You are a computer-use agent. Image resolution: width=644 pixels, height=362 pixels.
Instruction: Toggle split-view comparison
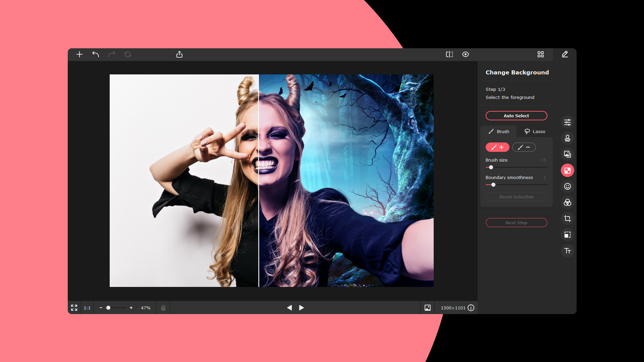point(449,54)
